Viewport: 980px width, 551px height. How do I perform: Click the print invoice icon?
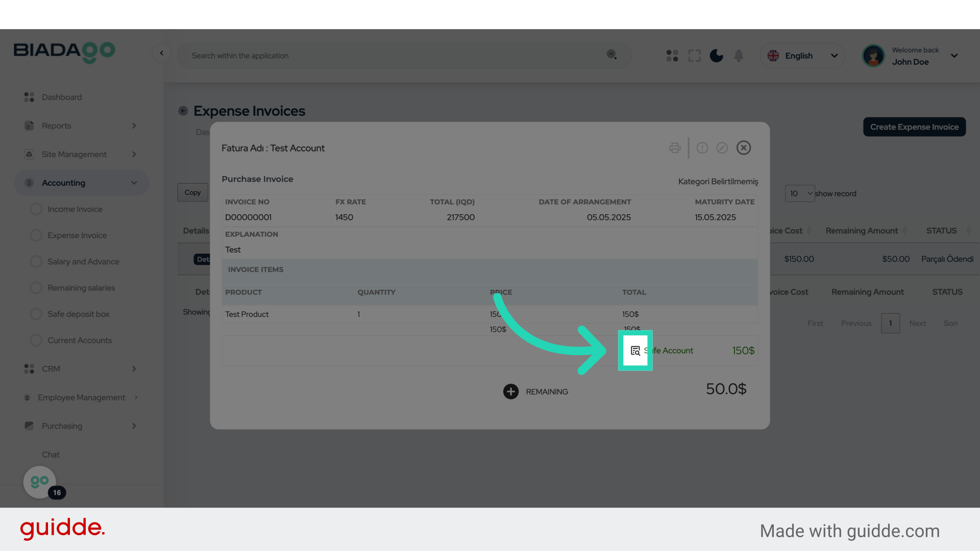(x=675, y=148)
